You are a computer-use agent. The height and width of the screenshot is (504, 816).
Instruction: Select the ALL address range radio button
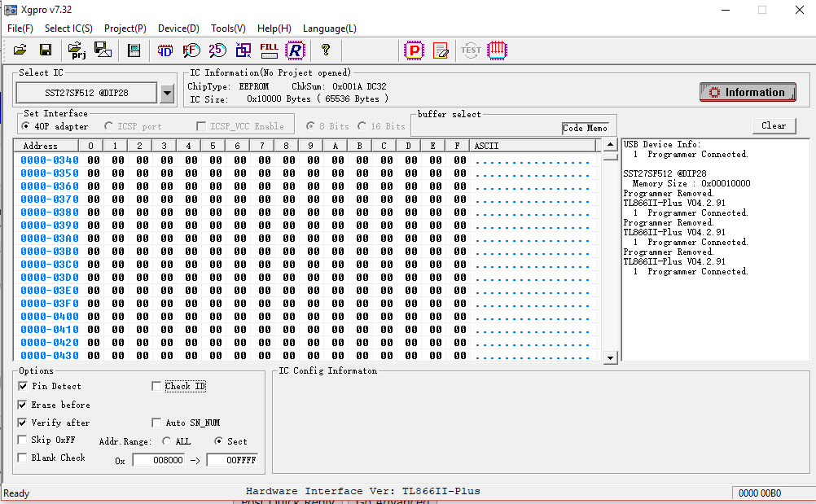[x=167, y=441]
